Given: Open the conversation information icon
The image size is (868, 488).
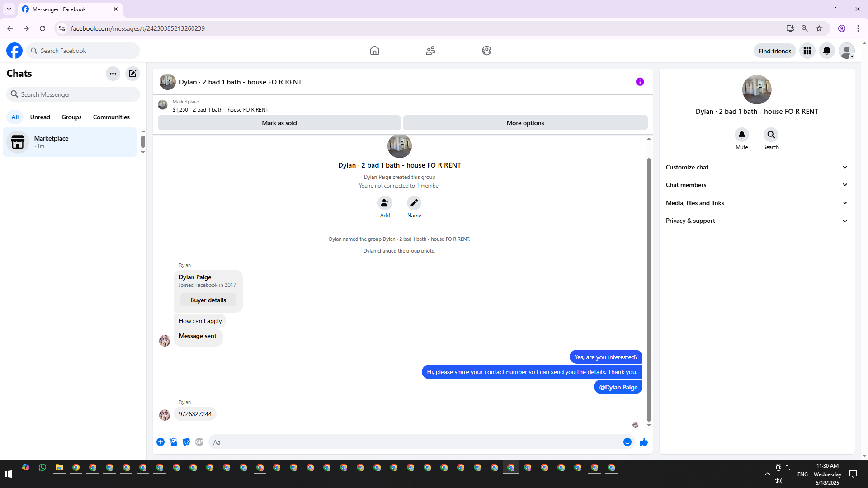Looking at the screenshot, I should click(640, 82).
